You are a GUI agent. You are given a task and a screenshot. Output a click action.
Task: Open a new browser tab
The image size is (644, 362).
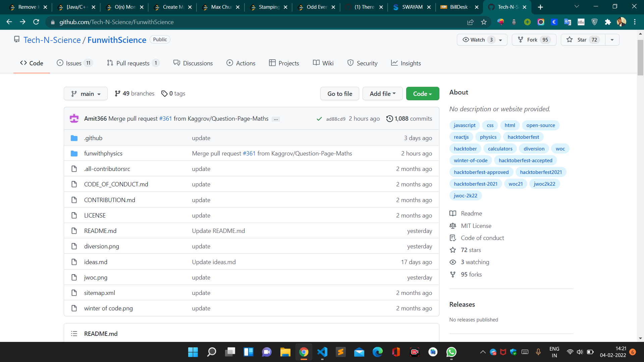pyautogui.click(x=540, y=7)
